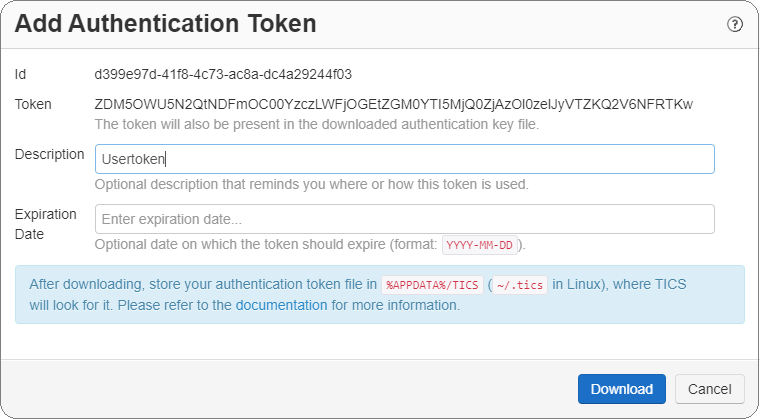Image resolution: width=760 pixels, height=419 pixels.
Task: Click the token Id value
Action: (x=223, y=74)
